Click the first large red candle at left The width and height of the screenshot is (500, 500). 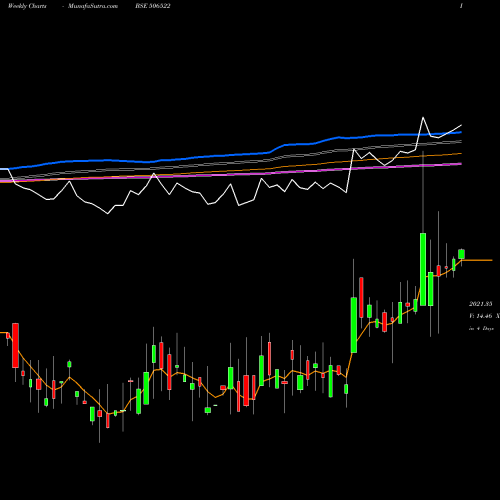[x=15, y=345]
